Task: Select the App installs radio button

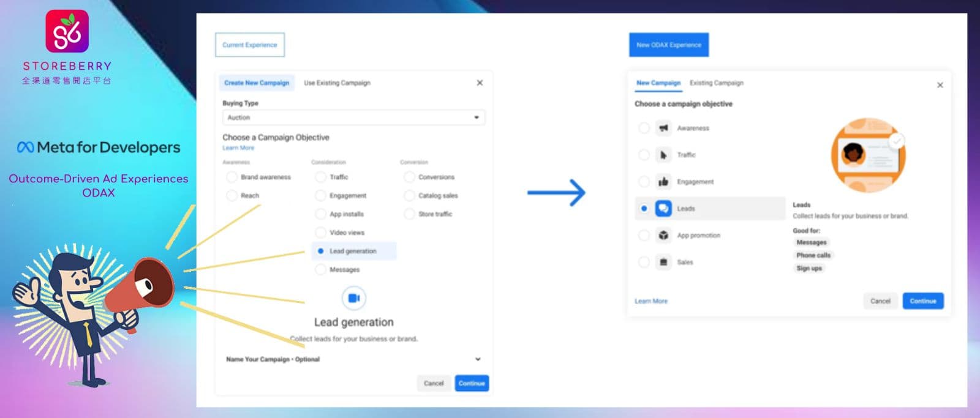Action: (x=320, y=214)
